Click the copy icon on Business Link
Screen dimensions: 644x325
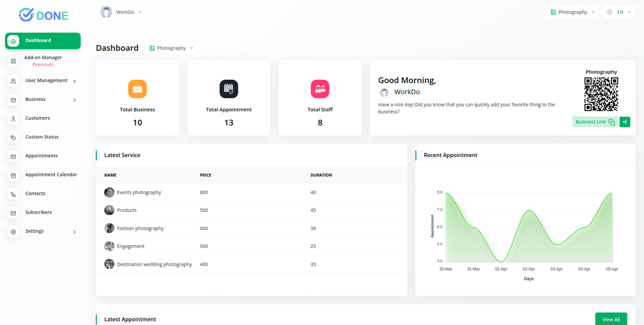pyautogui.click(x=611, y=122)
